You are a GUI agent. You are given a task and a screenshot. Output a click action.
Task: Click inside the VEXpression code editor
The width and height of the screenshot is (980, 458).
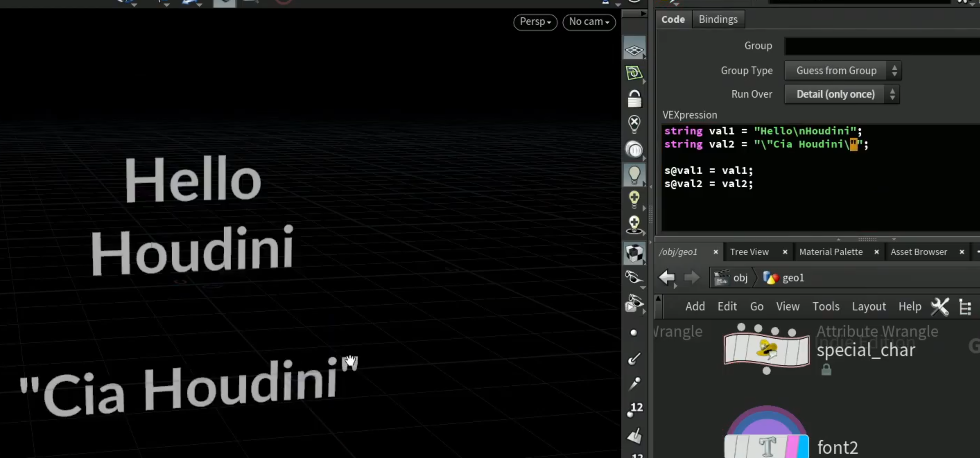click(x=821, y=177)
